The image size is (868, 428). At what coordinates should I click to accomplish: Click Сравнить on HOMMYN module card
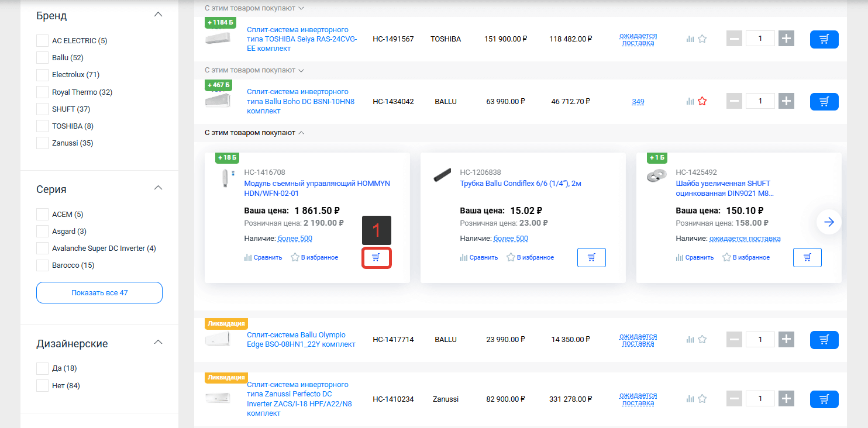pyautogui.click(x=263, y=257)
